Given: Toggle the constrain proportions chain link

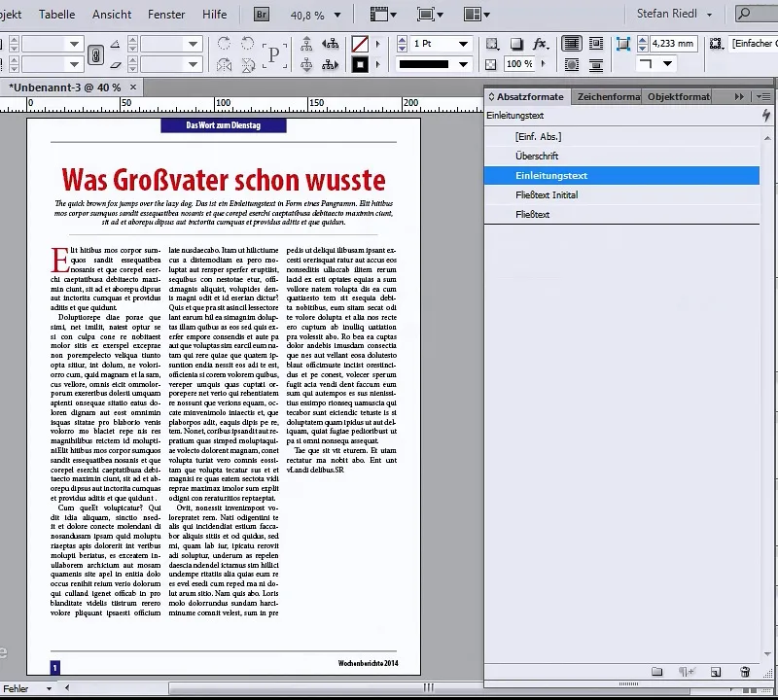Looking at the screenshot, I should coord(95,54).
